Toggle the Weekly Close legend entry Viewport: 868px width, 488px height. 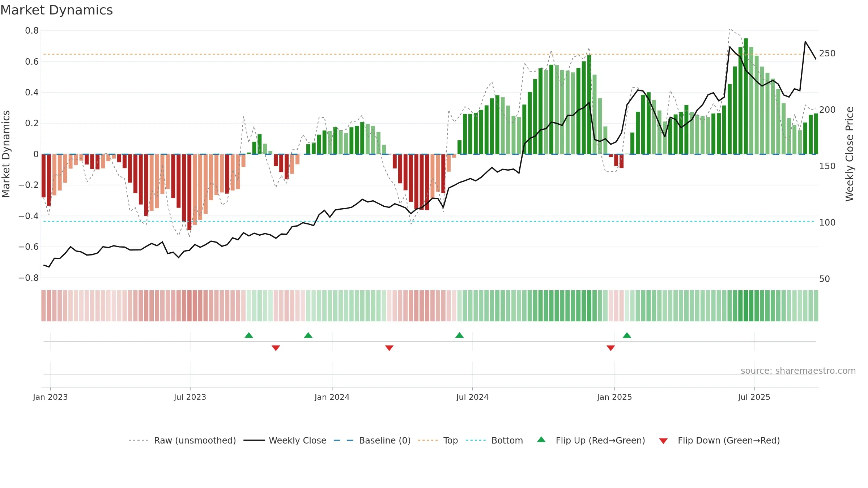coord(285,440)
